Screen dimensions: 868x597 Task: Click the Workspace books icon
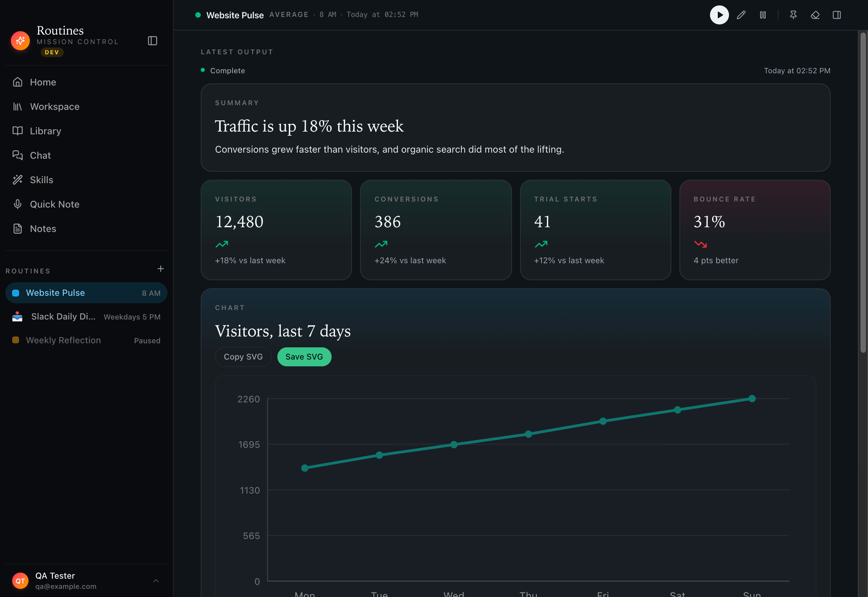[18, 107]
